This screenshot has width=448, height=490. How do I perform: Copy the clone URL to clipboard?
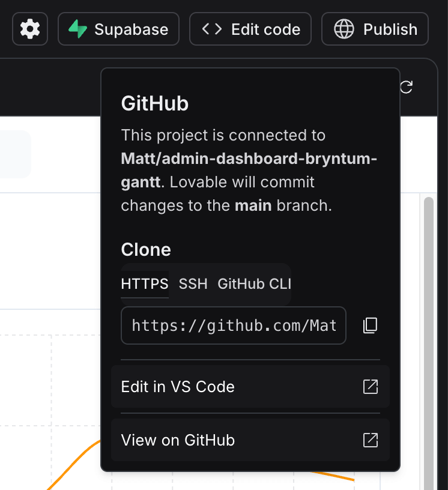click(x=370, y=325)
